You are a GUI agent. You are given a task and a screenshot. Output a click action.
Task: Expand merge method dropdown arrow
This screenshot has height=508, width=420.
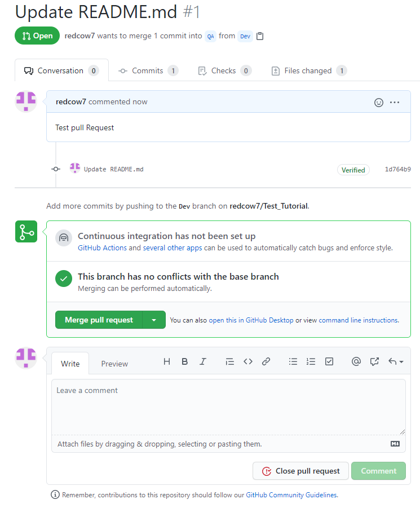(154, 320)
